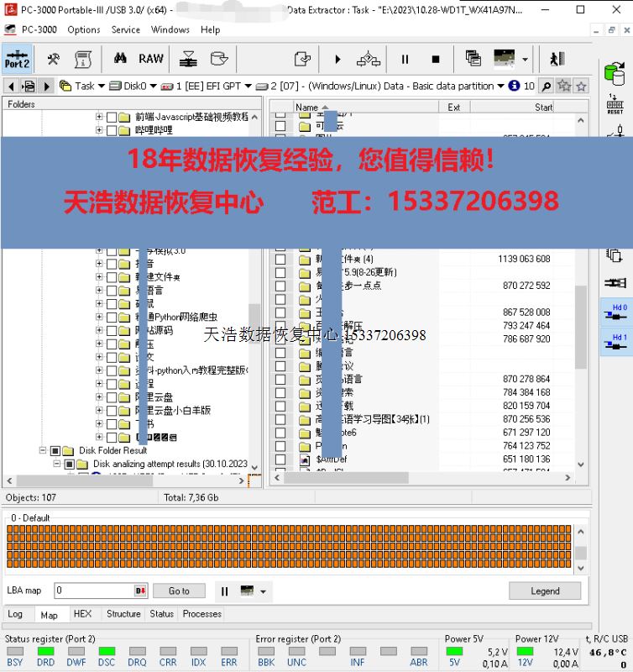Click the Legend button
633x672 pixels.
tap(544, 591)
